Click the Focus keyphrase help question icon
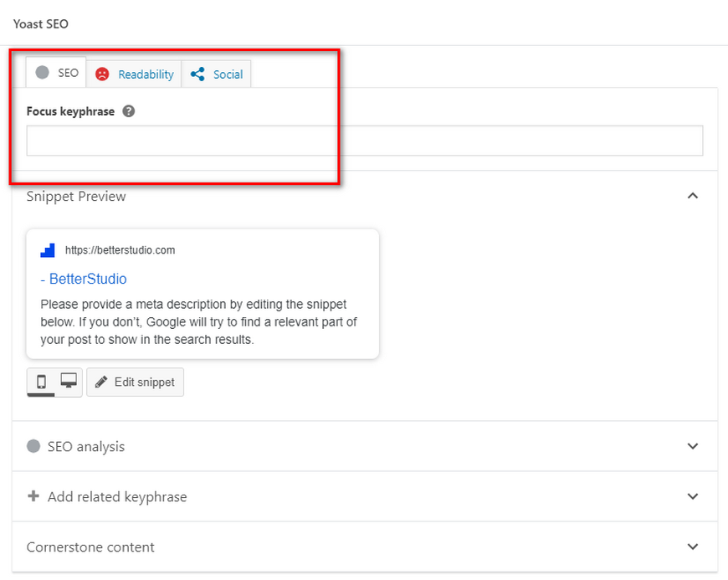The image size is (728, 580). [129, 111]
